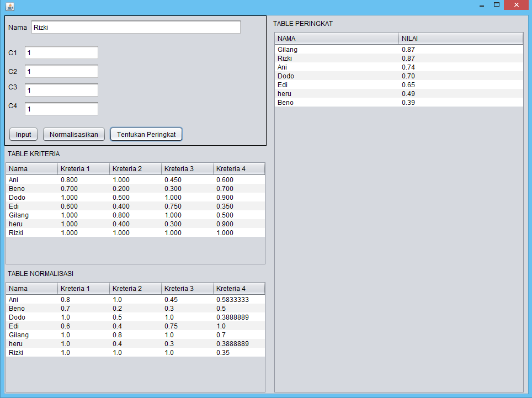Click Ani's 0.600 cell in Table Kriteria
Screen dimensions: 532x398
tap(239, 180)
